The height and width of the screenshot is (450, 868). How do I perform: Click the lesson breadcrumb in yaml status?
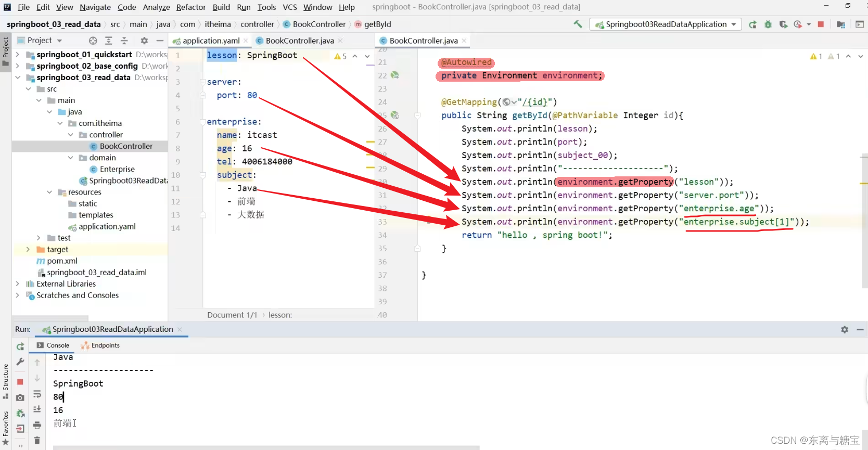pyautogui.click(x=280, y=315)
